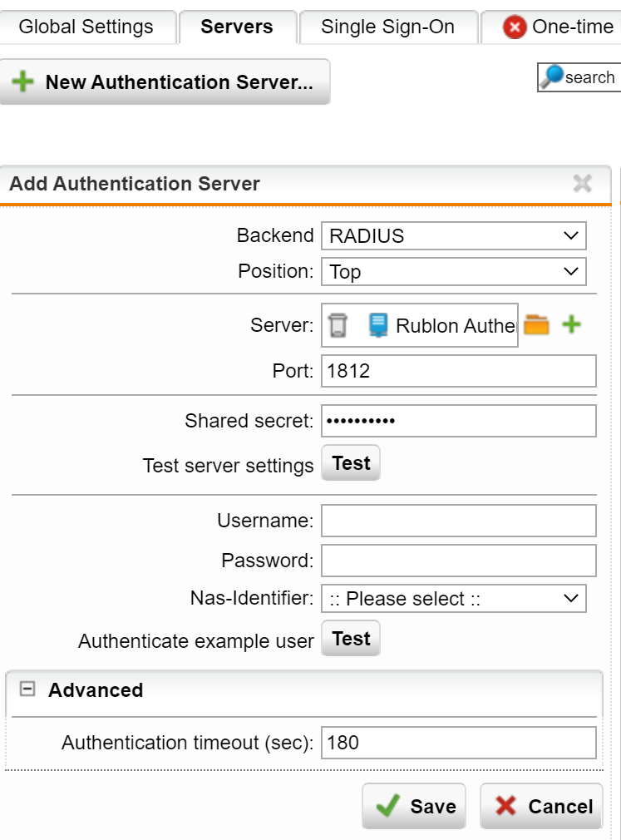The height and width of the screenshot is (840, 621).
Task: Cancel adding the authentication server
Action: point(542,806)
